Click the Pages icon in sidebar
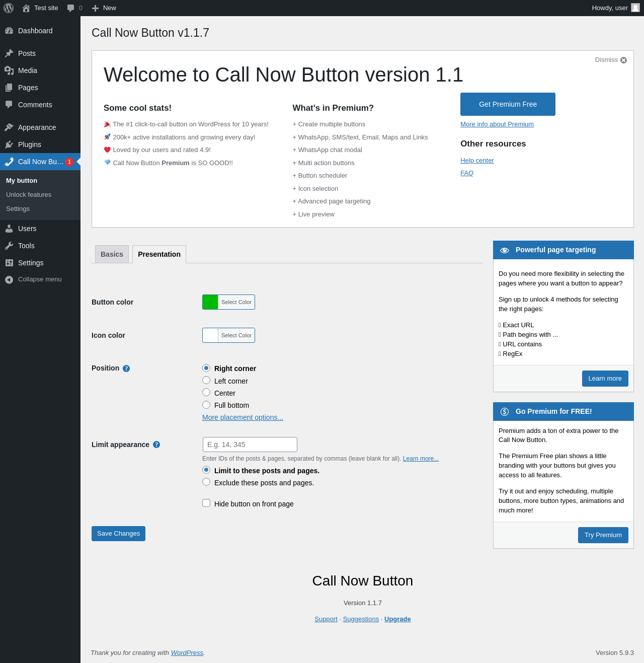This screenshot has height=663, width=644. pos(9,88)
